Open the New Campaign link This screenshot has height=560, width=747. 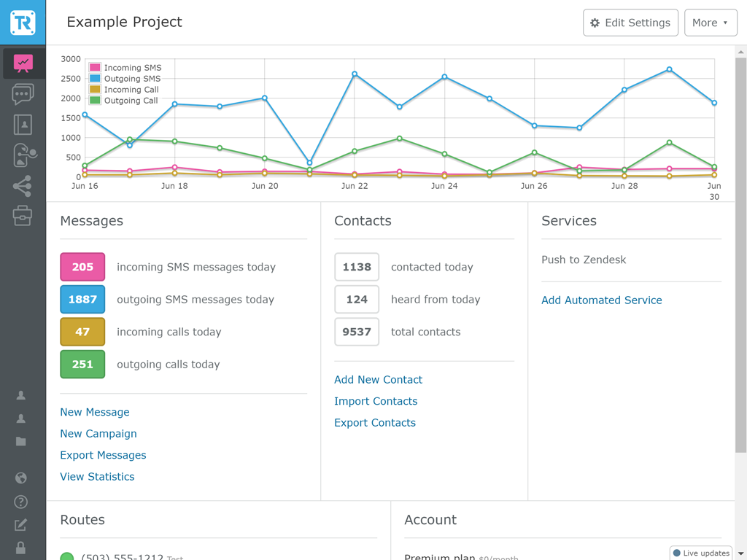pyautogui.click(x=98, y=434)
